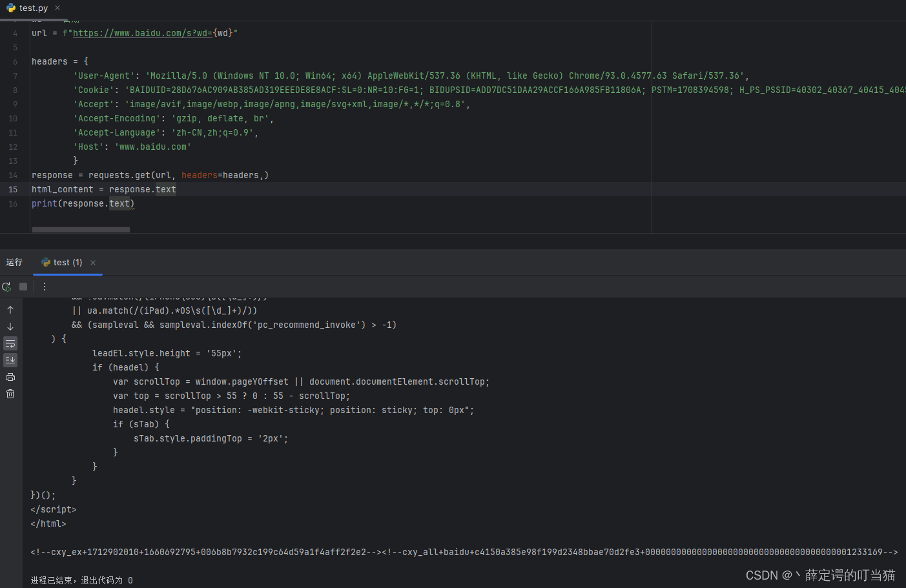Screen dimensions: 906x588
Task: Click the 'sTab.style.paddingTop' output line
Action: coord(211,438)
